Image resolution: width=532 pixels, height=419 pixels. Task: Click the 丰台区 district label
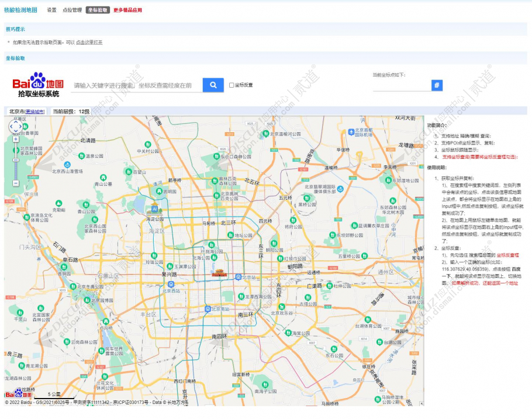click(x=148, y=314)
